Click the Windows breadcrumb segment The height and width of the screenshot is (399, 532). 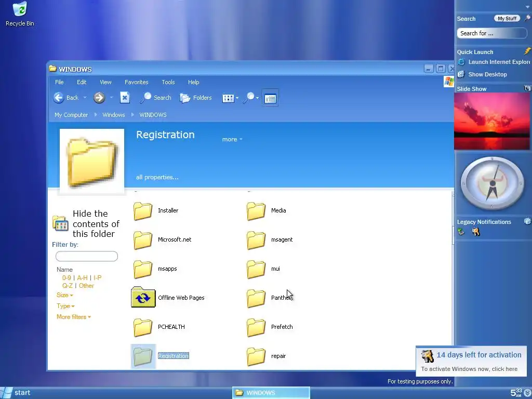(x=114, y=115)
